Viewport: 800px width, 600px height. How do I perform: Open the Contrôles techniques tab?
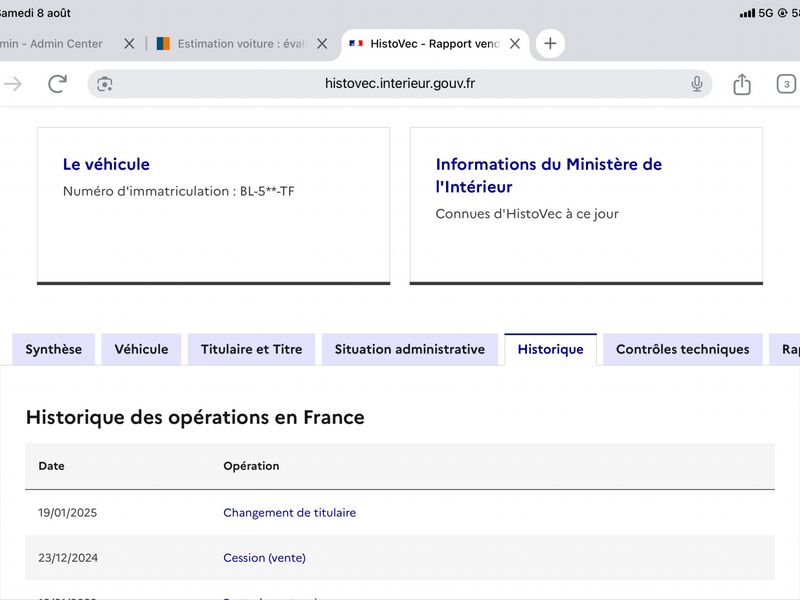[x=683, y=349]
